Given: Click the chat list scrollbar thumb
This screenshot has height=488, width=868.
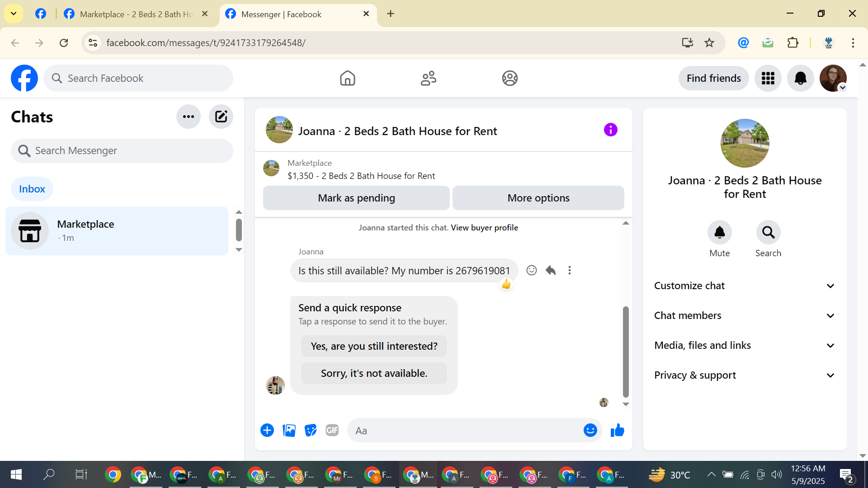Looking at the screenshot, I should pyautogui.click(x=239, y=230).
